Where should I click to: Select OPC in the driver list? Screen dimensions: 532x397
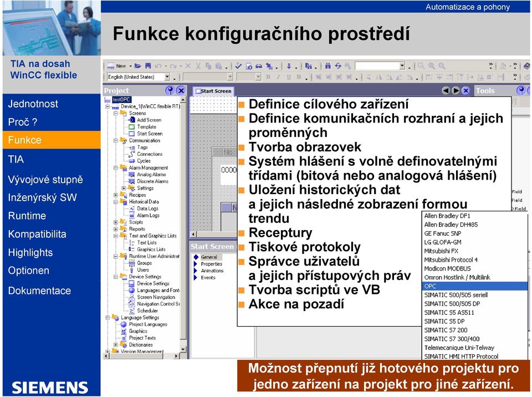click(x=475, y=286)
